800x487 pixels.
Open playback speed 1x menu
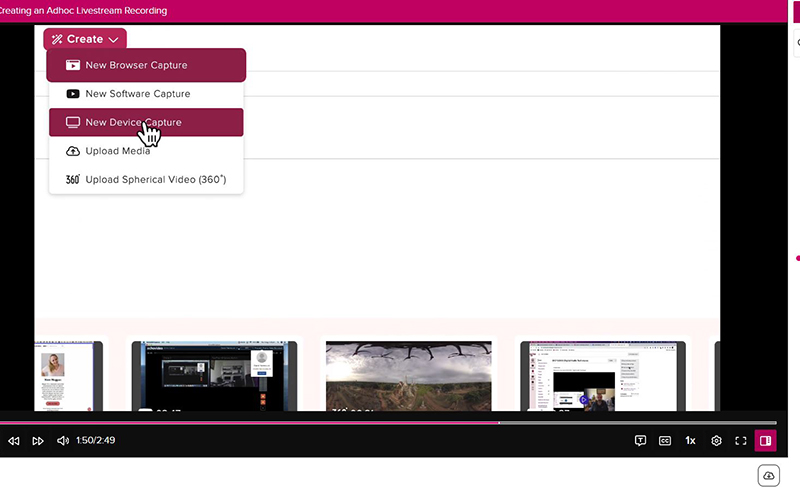pos(690,440)
